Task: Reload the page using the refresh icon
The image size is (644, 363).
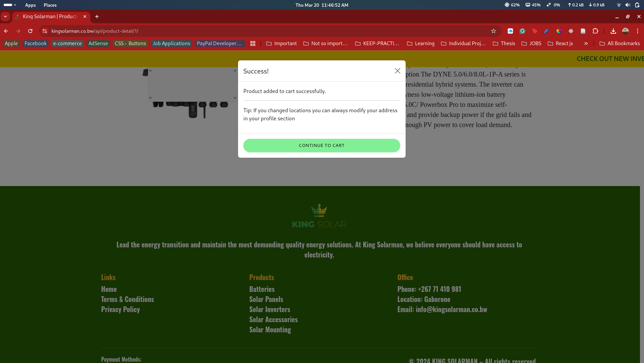Action: [30, 31]
